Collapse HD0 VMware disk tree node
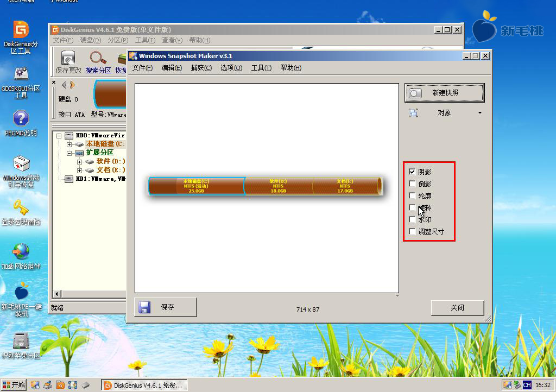 click(x=59, y=135)
